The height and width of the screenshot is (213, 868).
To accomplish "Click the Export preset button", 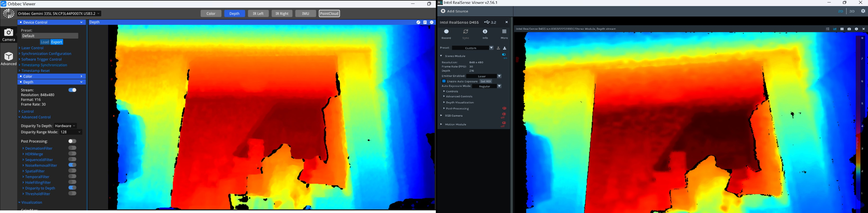I will (x=57, y=42).
